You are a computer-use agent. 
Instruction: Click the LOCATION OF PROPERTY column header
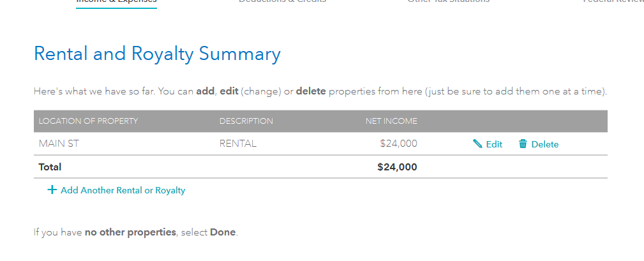pos(88,121)
